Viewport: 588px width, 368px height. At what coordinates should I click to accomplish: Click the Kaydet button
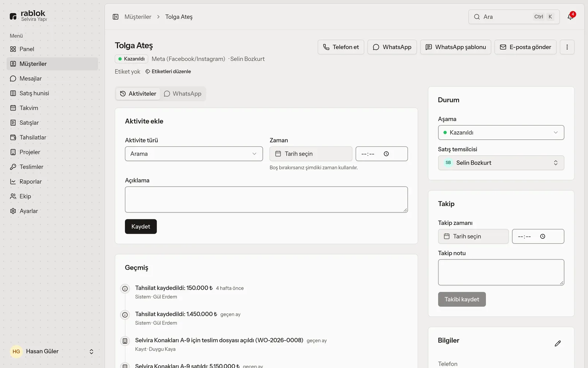pyautogui.click(x=141, y=226)
